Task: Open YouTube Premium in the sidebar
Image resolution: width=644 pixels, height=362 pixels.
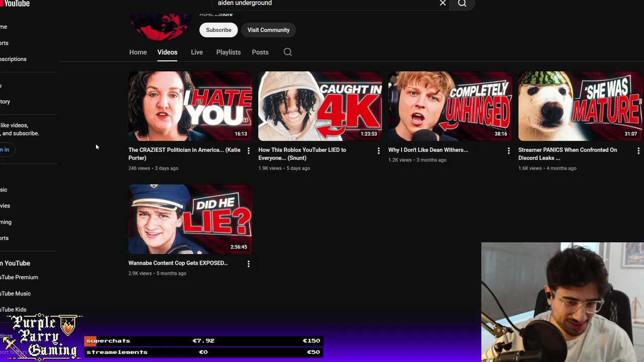Action: (20, 278)
